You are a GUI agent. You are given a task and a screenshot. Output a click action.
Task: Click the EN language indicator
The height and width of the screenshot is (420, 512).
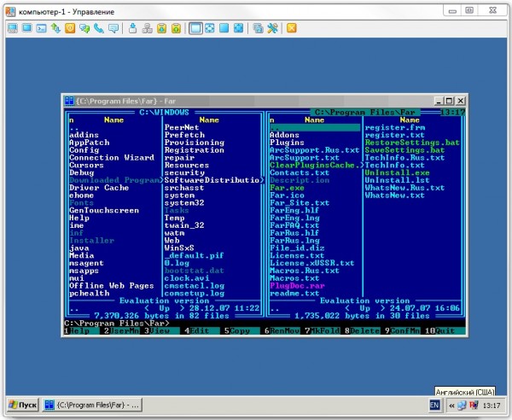pyautogui.click(x=434, y=405)
